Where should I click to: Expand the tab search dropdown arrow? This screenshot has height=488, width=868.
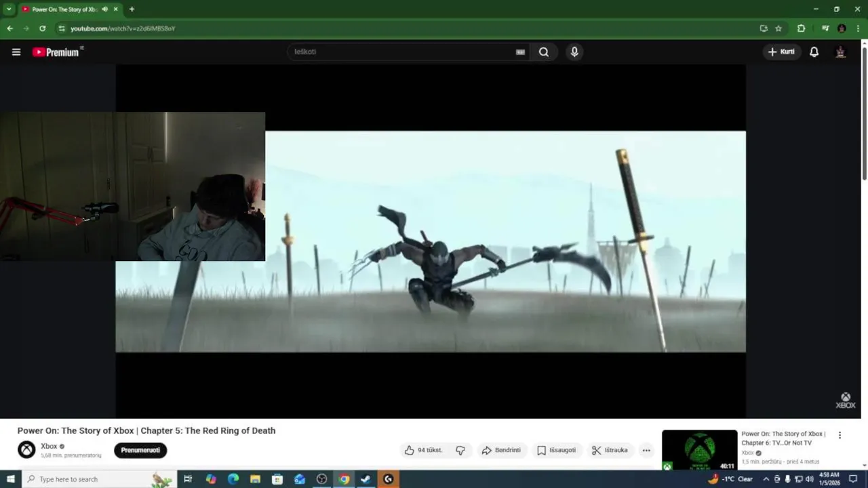pyautogui.click(x=9, y=9)
